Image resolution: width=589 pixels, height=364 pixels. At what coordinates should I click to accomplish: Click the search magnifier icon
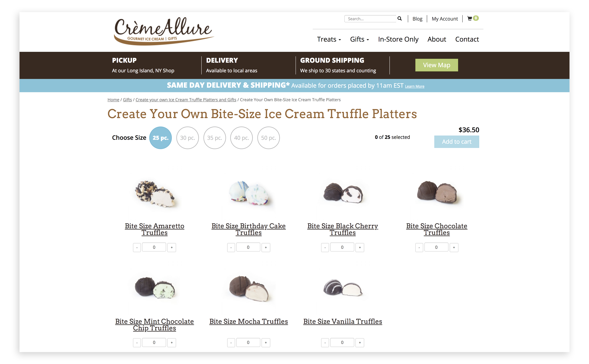pos(399,19)
